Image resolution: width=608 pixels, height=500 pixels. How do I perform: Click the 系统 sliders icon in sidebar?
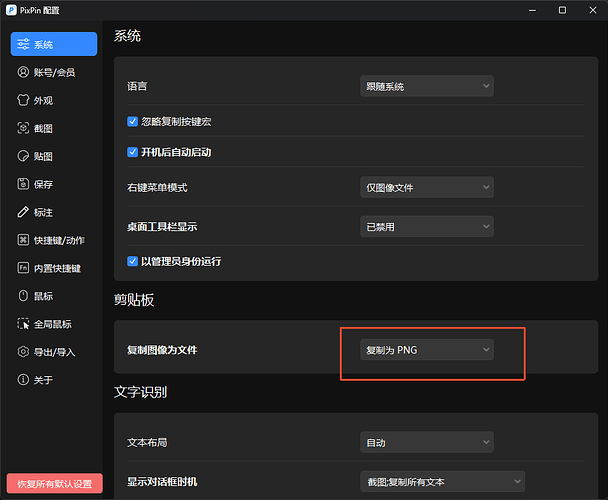pyautogui.click(x=23, y=44)
